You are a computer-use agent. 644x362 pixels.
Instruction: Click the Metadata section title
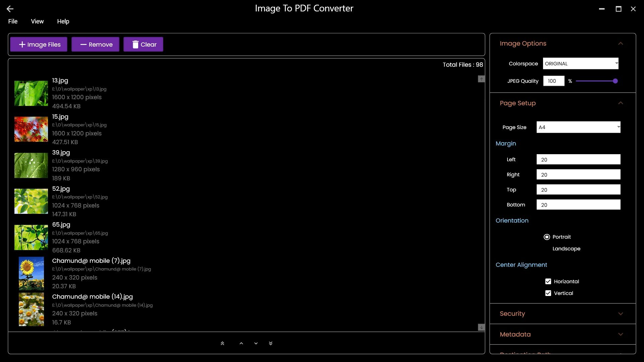coord(515,335)
